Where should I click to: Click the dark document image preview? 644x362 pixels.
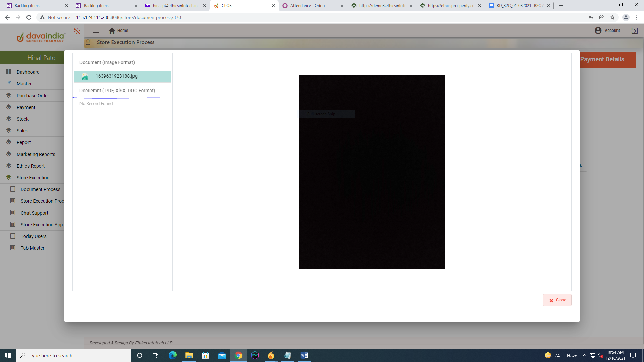(372, 172)
